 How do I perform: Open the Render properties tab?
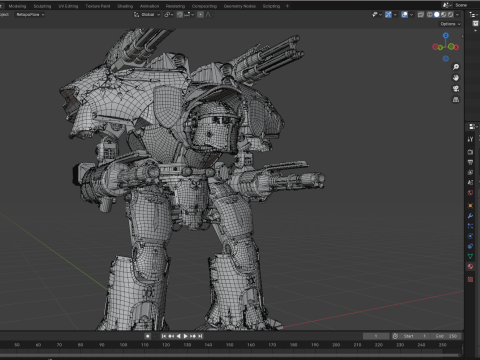(x=470, y=152)
